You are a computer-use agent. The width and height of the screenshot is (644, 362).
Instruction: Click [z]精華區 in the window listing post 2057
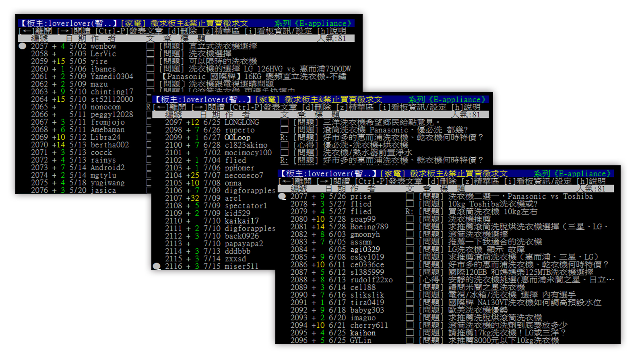[221, 31]
